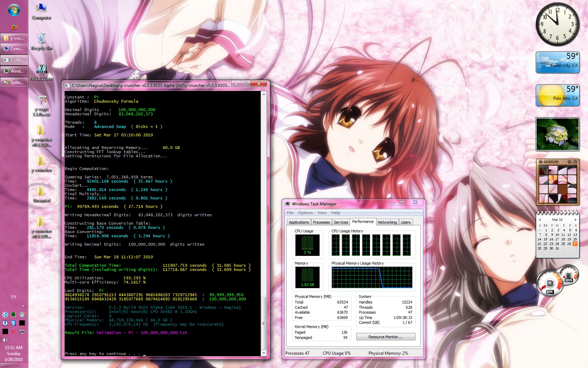Viewport: 588px width, 368px height.
Task: Show the puzzle picture with question-mark icon
Action: (x=569, y=162)
